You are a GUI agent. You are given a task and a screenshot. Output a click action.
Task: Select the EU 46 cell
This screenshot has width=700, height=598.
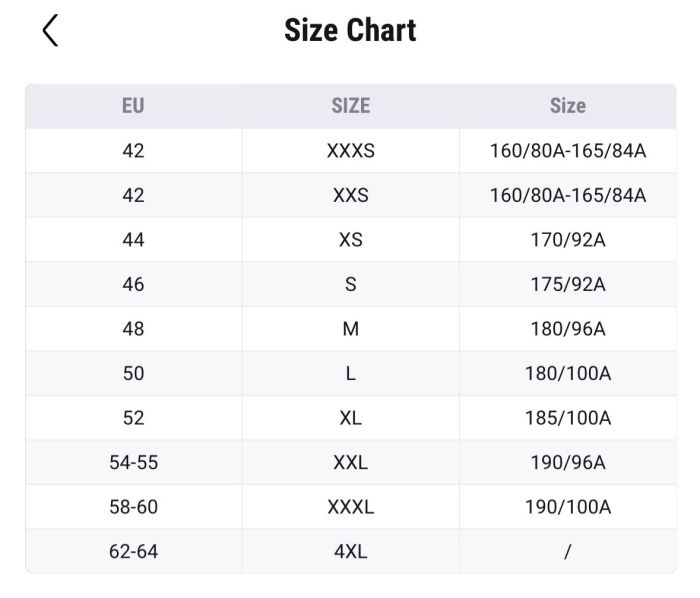(133, 284)
